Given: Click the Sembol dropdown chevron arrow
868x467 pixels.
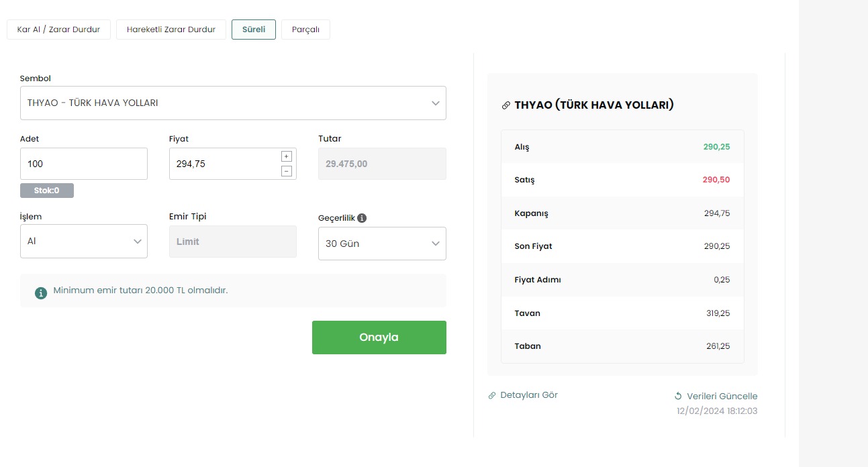Looking at the screenshot, I should click(436, 103).
